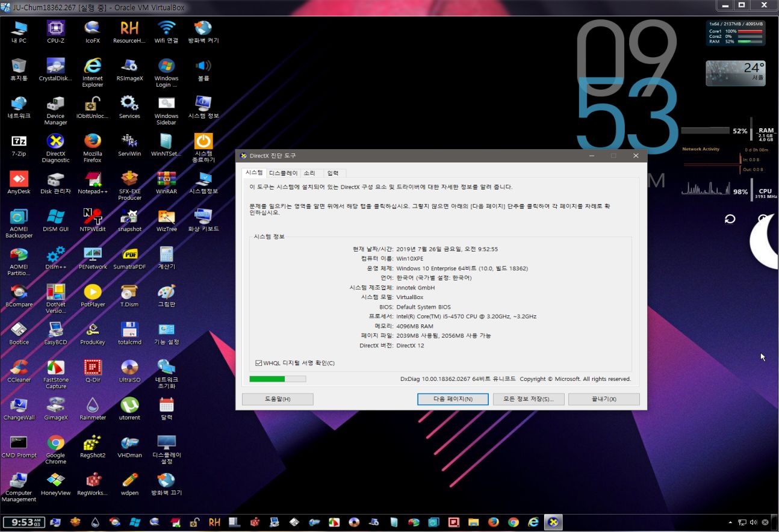Open AnyDesk desktop icon

(19, 182)
